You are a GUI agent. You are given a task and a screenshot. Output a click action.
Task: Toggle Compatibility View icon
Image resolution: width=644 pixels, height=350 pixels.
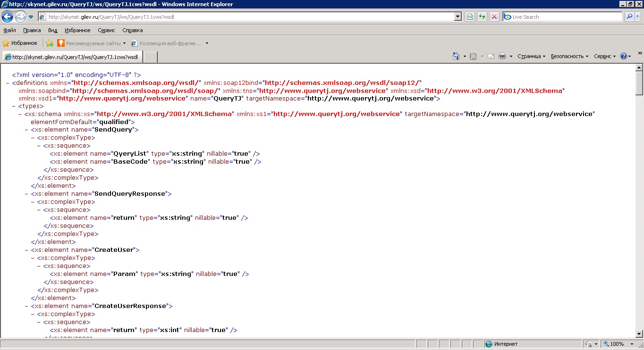pos(470,17)
